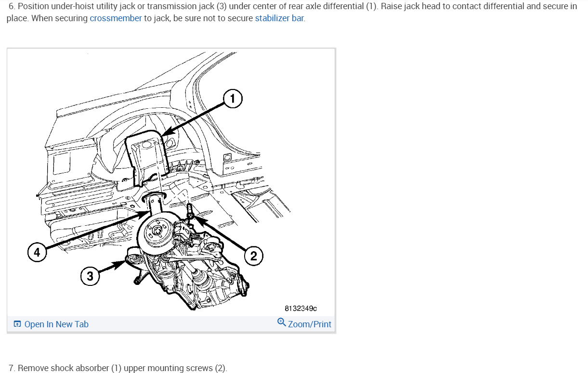Click Zoom/Print link

[x=310, y=324]
